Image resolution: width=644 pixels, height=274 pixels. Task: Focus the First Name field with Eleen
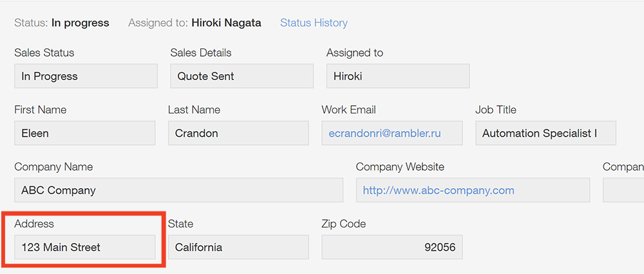[84, 133]
